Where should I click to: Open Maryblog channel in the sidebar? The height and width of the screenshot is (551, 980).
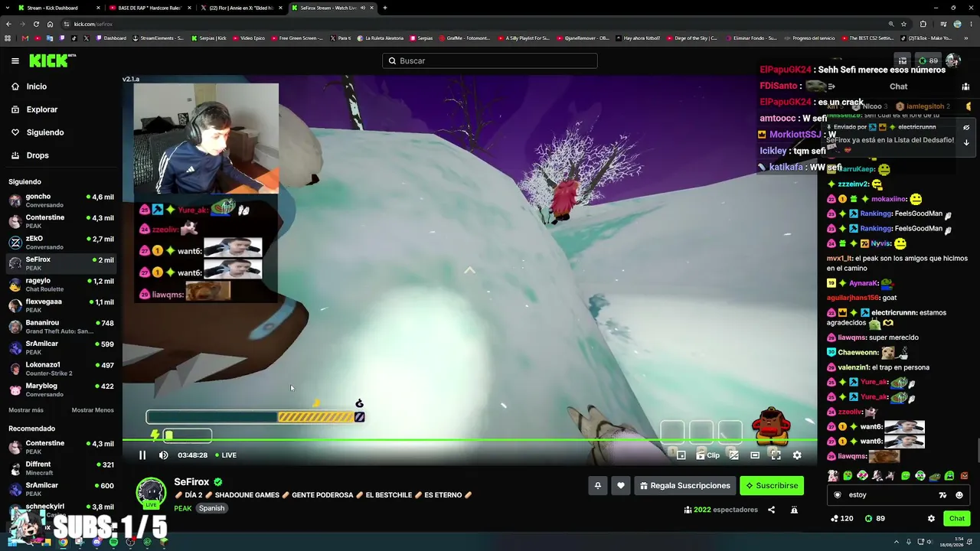[x=61, y=390]
